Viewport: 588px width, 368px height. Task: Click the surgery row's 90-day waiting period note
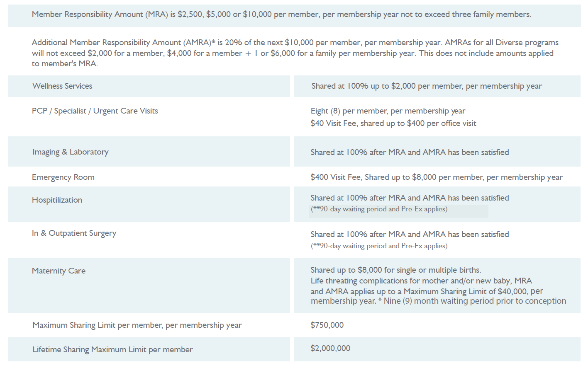[379, 246]
